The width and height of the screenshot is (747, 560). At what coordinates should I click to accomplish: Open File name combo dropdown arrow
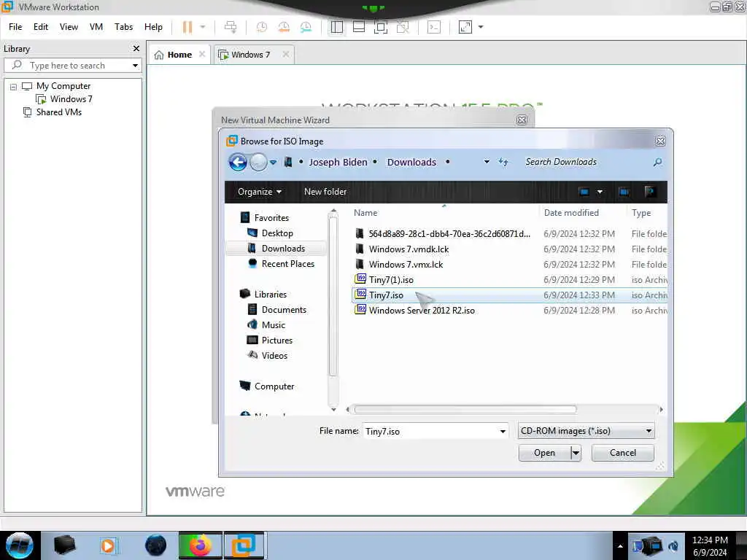pos(503,432)
